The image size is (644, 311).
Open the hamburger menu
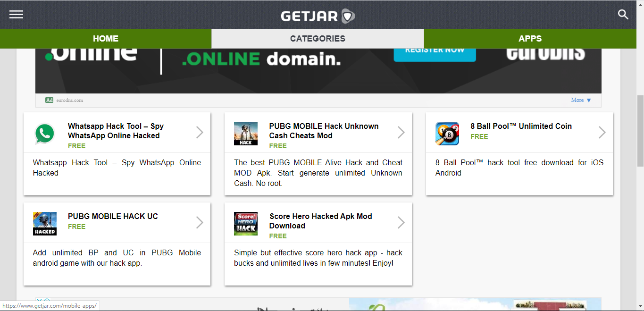point(16,15)
